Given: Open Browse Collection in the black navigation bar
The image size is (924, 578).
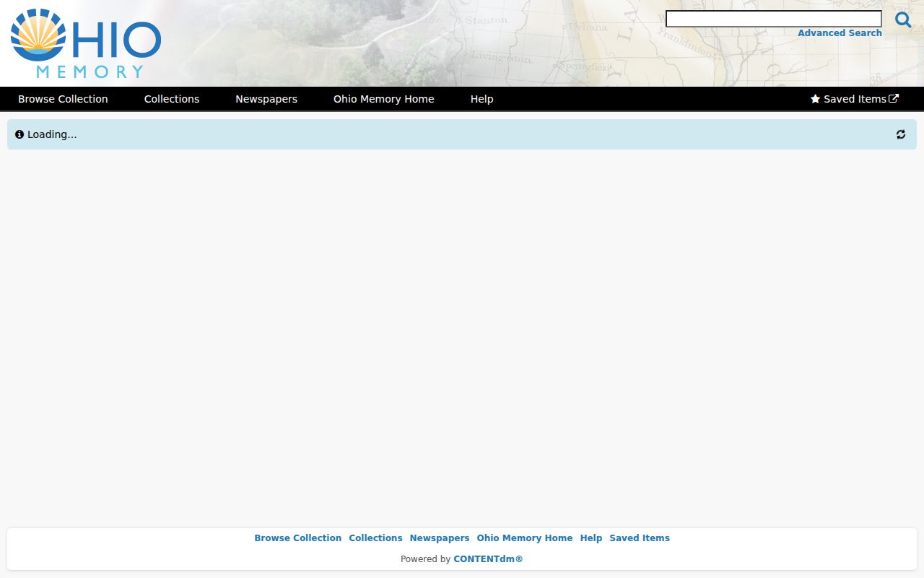Looking at the screenshot, I should pyautogui.click(x=63, y=99).
